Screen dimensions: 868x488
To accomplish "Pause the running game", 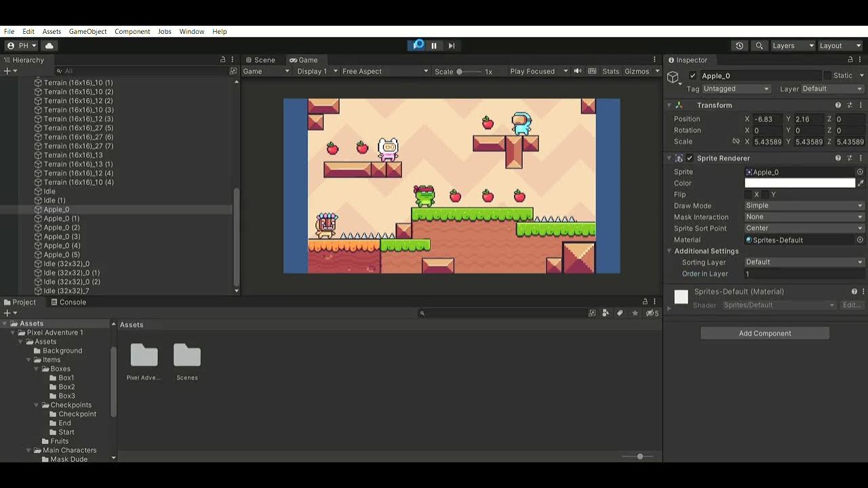I will coord(434,45).
